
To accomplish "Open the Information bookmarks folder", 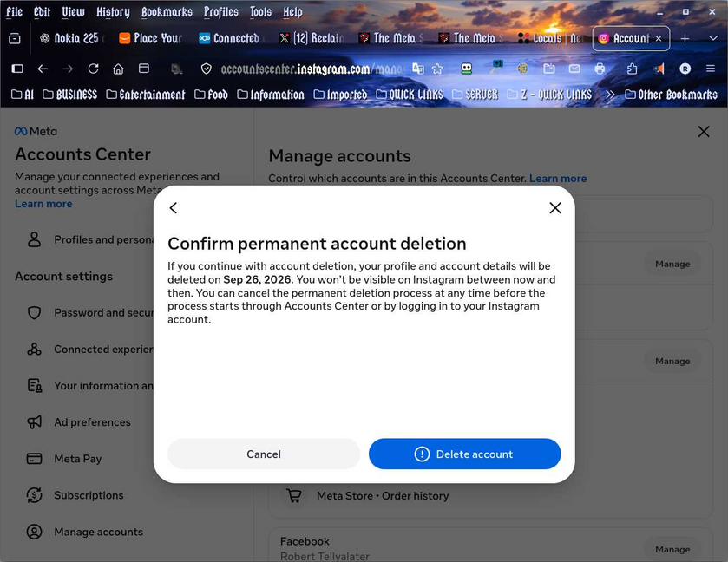I will point(271,95).
